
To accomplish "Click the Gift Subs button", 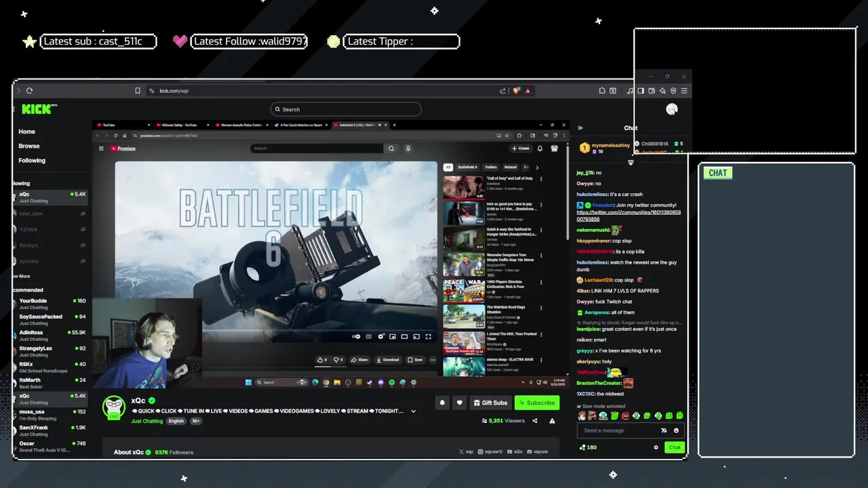I will (490, 403).
